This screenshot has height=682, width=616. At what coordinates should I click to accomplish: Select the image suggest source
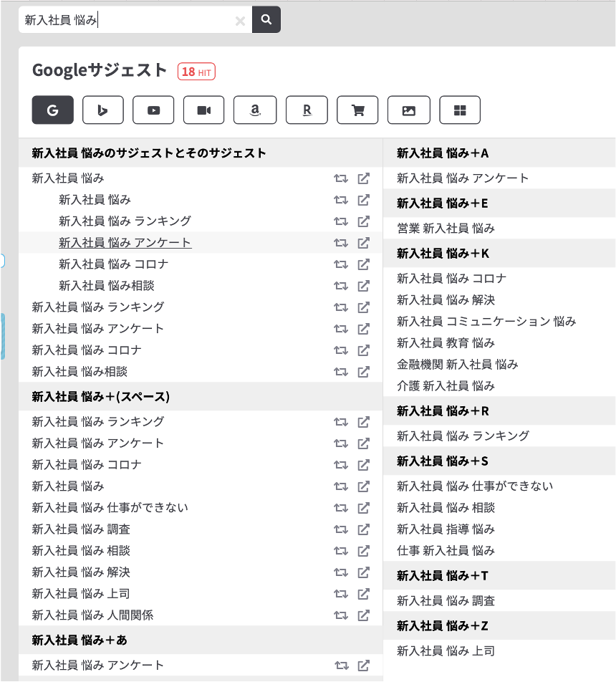coord(409,110)
